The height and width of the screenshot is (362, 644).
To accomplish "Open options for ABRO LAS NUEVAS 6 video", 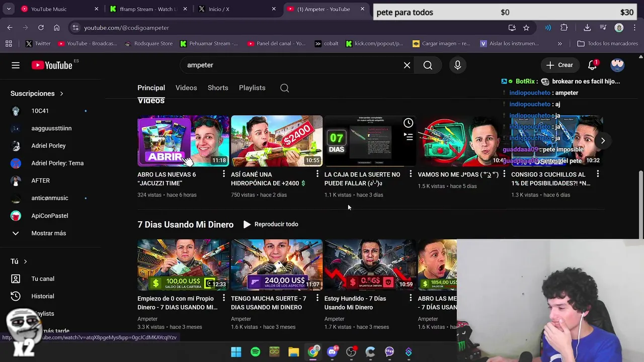I will [x=224, y=174].
